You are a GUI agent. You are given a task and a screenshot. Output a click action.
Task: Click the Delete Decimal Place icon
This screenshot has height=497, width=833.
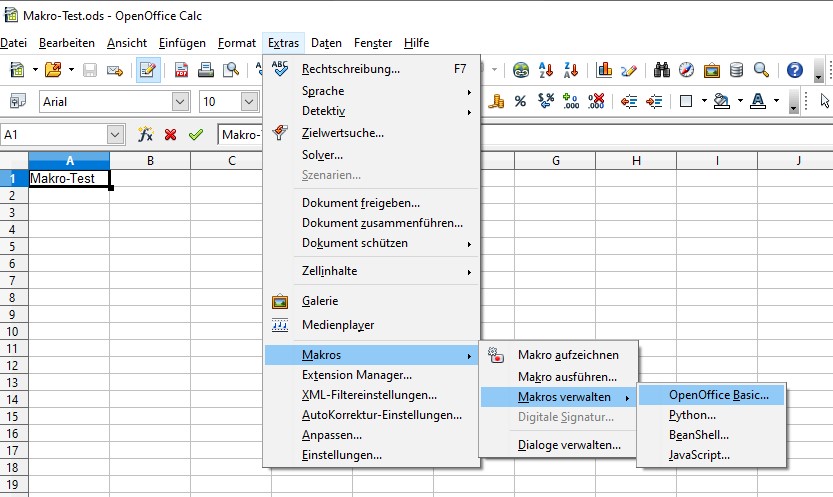coord(596,101)
